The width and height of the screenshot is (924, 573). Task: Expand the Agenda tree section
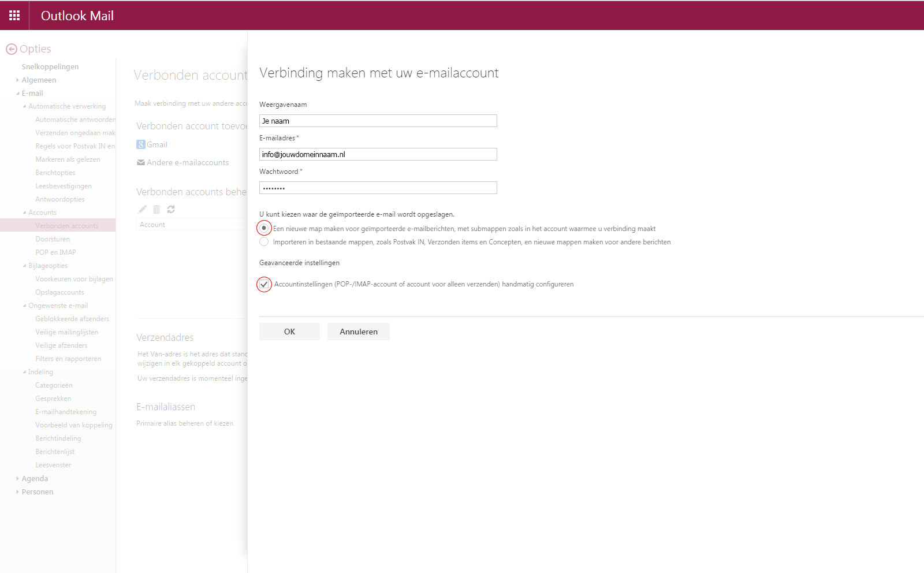(x=17, y=479)
